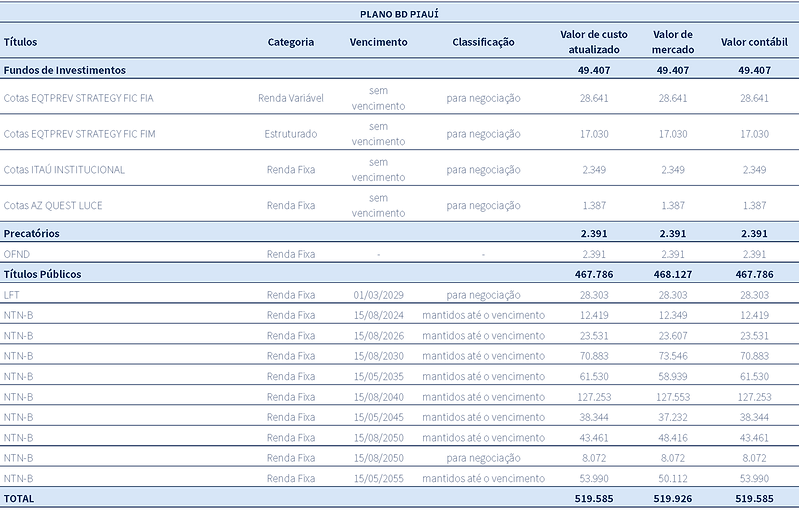Select 'Cotas EQTPREV STRATEGY FIC FIM' row title
Screen dimensions: 799x527
point(79,134)
